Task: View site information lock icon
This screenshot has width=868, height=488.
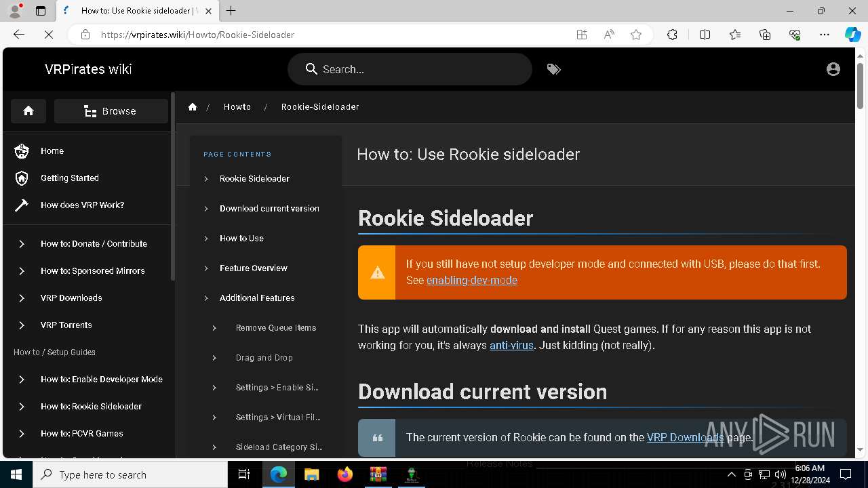Action: [x=85, y=35]
